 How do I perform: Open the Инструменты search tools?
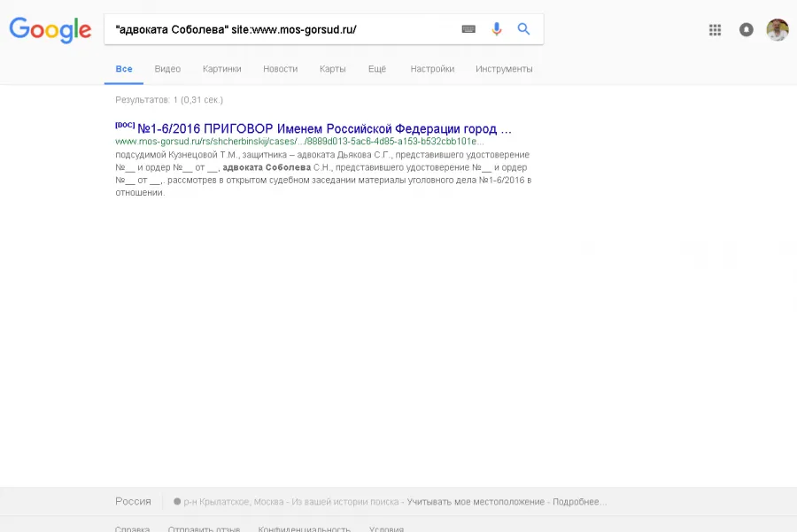coord(504,69)
